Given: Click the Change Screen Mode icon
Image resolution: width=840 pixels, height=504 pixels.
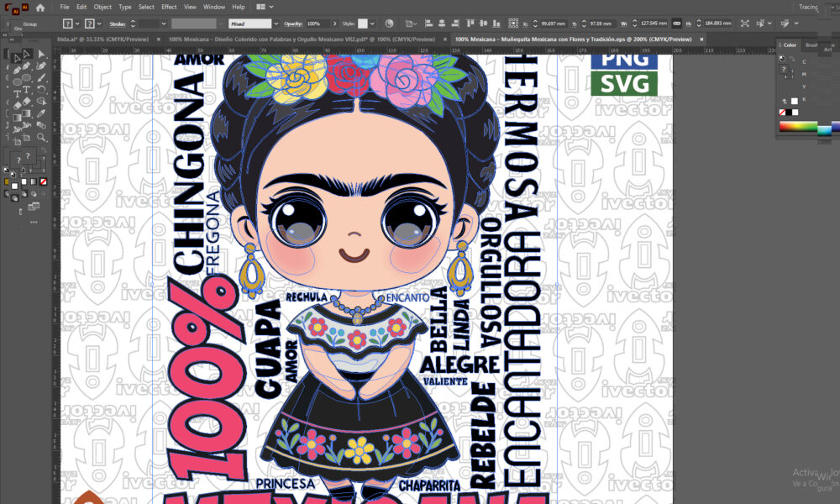Looking at the screenshot, I should coord(34,206).
